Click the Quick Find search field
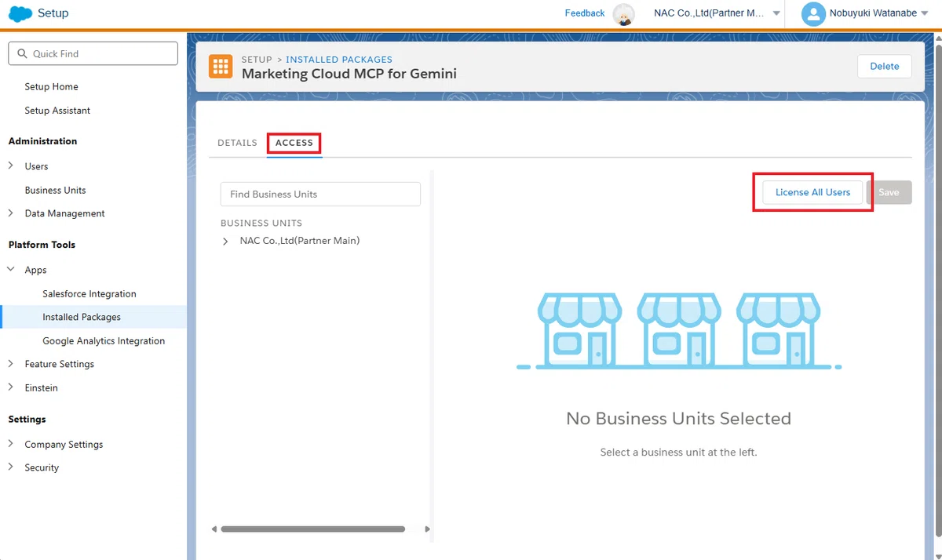 pyautogui.click(x=93, y=53)
